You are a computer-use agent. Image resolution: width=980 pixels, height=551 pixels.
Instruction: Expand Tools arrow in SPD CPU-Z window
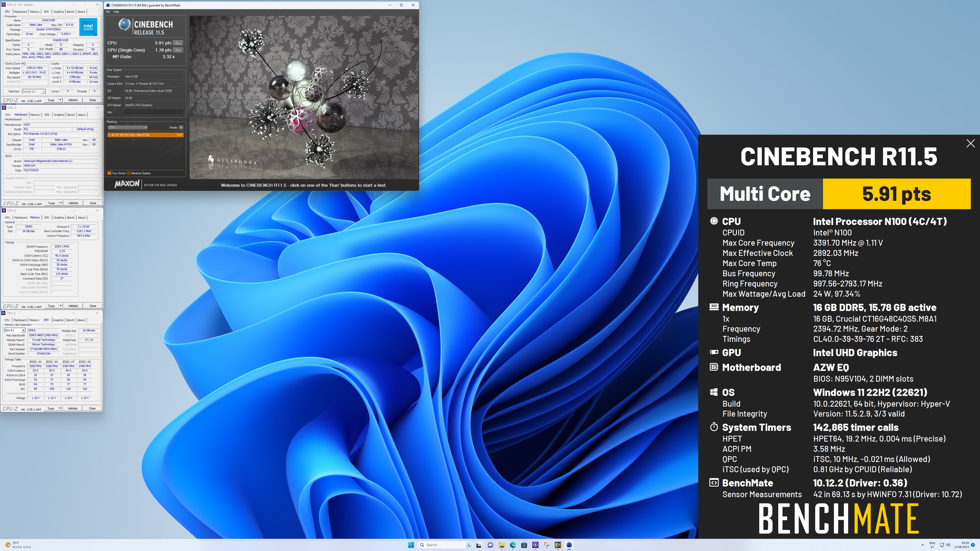pos(60,408)
